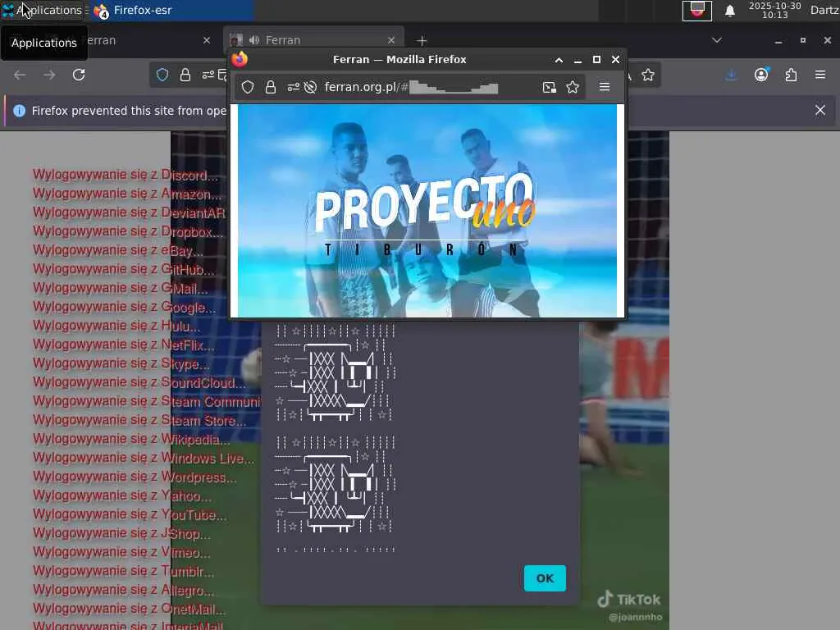Screen dimensions: 840x630
Task: Click 'Wylogowywanie się z Hulu...' text
Action: pyautogui.click(x=116, y=326)
